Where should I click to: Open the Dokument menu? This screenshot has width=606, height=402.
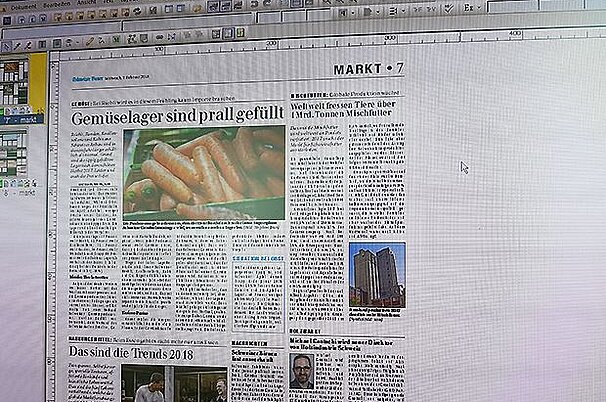pos(21,3)
